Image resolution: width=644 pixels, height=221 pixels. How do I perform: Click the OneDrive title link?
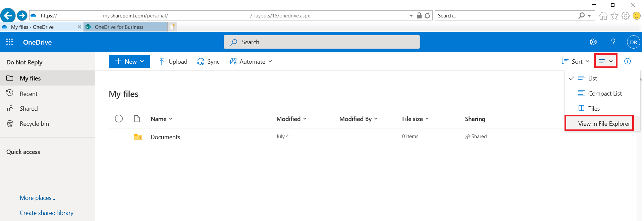pyautogui.click(x=37, y=42)
